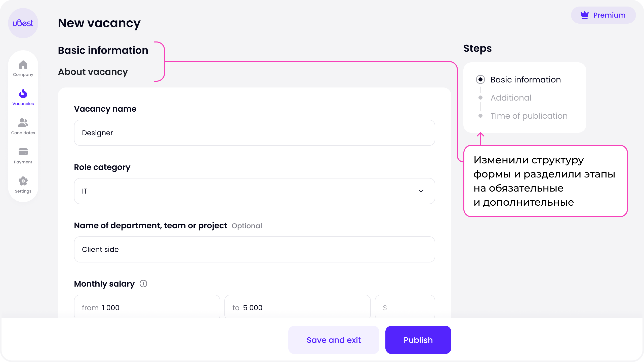Click the Premium crown icon
644x362 pixels.
(584, 15)
